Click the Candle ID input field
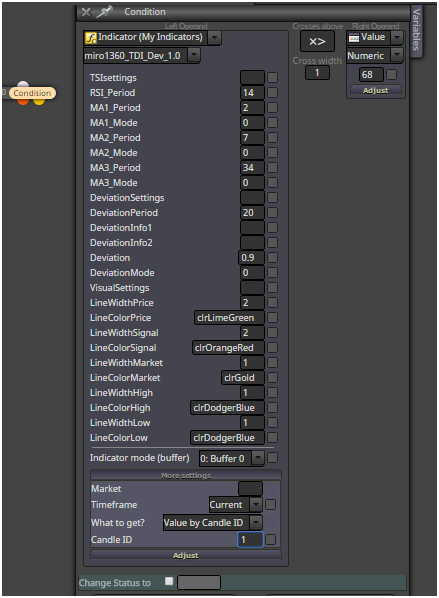Image resolution: width=439 pixels, height=598 pixels. point(250,540)
